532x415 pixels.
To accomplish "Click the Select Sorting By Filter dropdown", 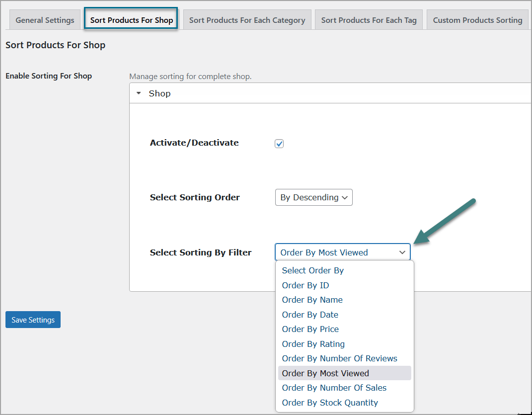I will (342, 252).
